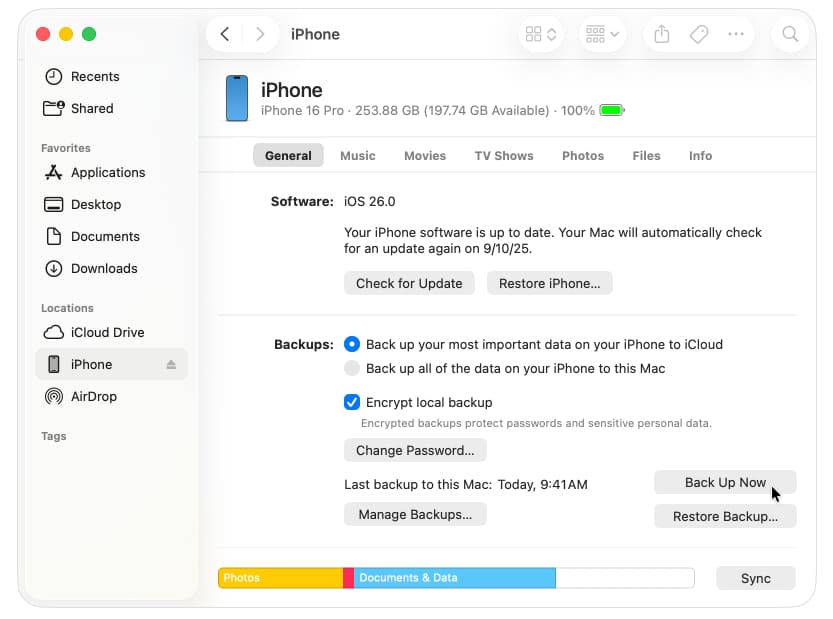Switch to the Info tab
The image size is (833, 619).
click(701, 156)
